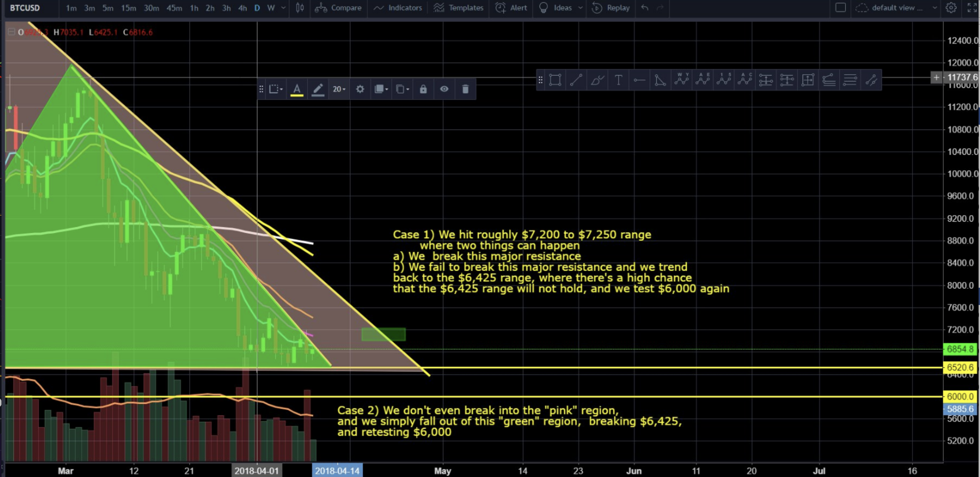Open chart settings gear at top right
This screenshot has height=477, width=980.
point(951,8)
